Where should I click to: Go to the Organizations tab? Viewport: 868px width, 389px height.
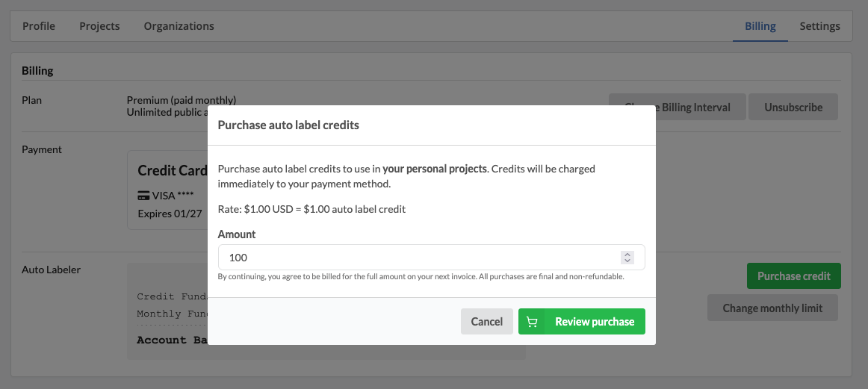(179, 26)
